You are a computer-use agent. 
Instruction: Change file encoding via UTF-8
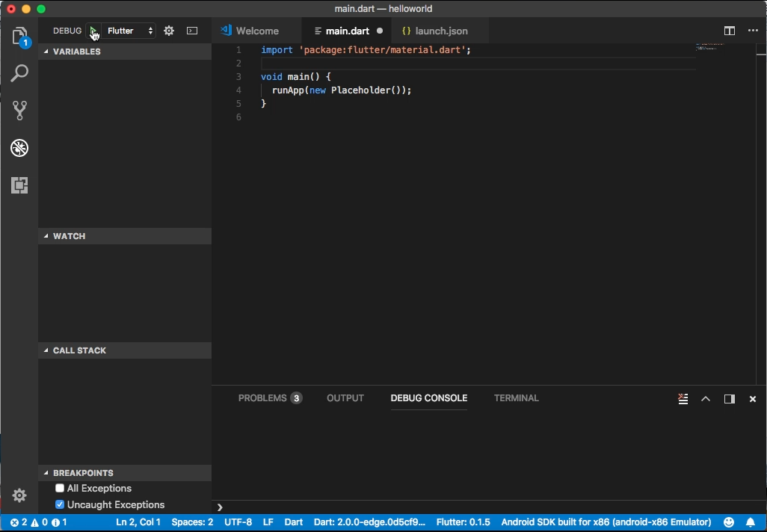(238, 522)
